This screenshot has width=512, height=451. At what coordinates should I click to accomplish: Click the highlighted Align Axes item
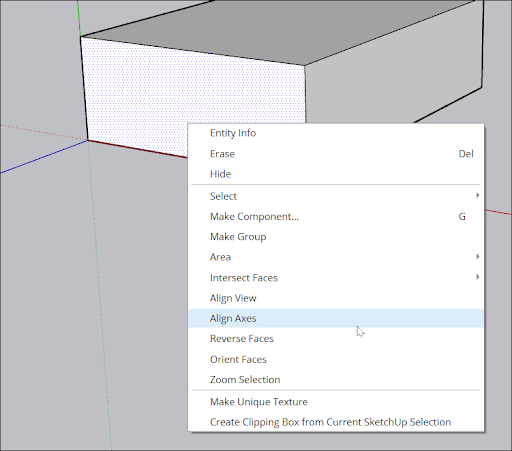(336, 318)
